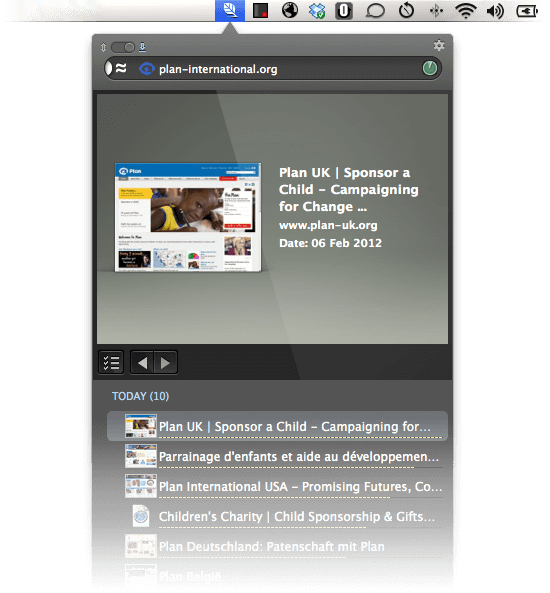
Task: Click thumbnail beside Plan International USA entry
Action: 140,486
